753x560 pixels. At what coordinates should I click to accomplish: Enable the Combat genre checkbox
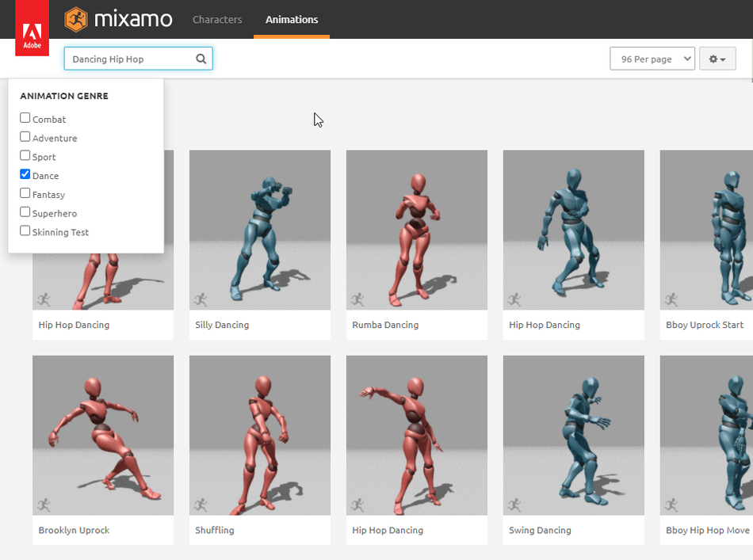24,118
